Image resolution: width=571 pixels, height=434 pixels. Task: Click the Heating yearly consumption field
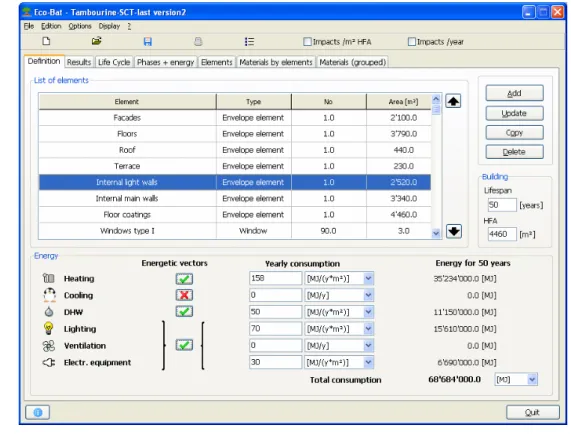[x=275, y=279]
